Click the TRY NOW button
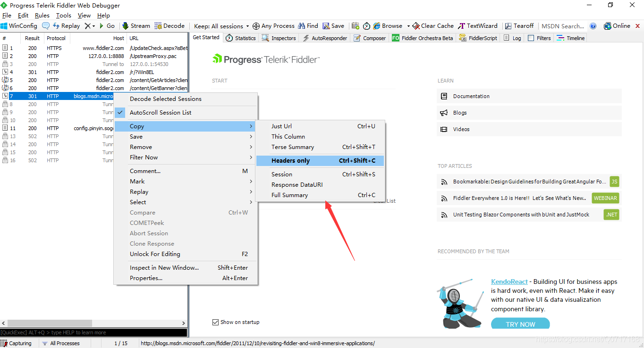The width and height of the screenshot is (644, 348). point(520,323)
